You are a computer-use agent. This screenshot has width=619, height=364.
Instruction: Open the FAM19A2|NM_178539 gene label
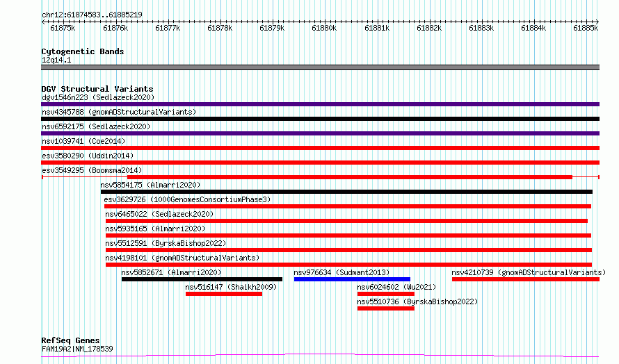(77, 349)
